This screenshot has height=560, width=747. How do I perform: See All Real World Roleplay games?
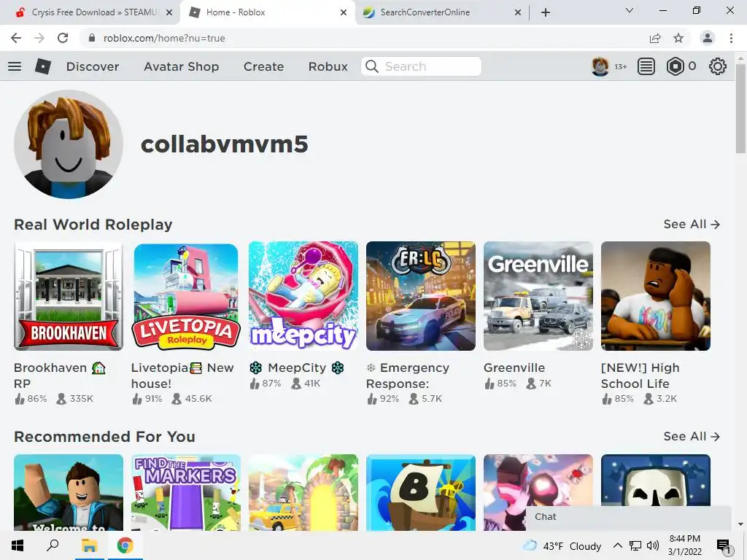[692, 225]
